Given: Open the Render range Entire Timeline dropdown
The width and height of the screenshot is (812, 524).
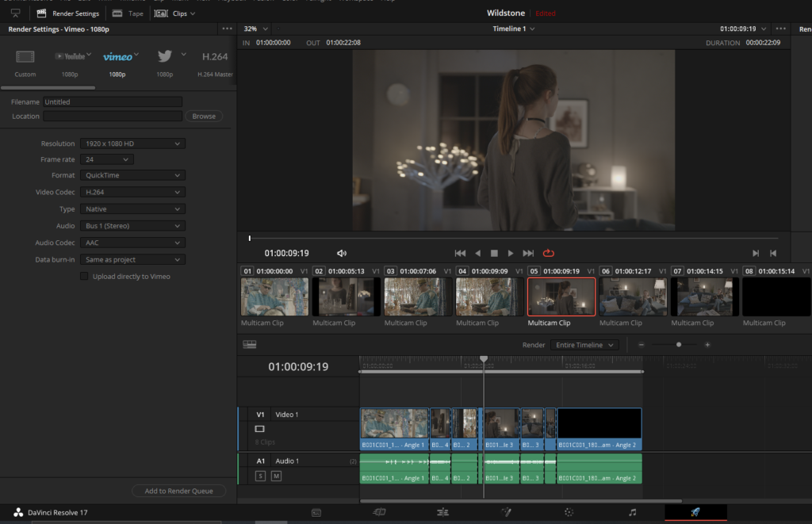Looking at the screenshot, I should pyautogui.click(x=584, y=345).
